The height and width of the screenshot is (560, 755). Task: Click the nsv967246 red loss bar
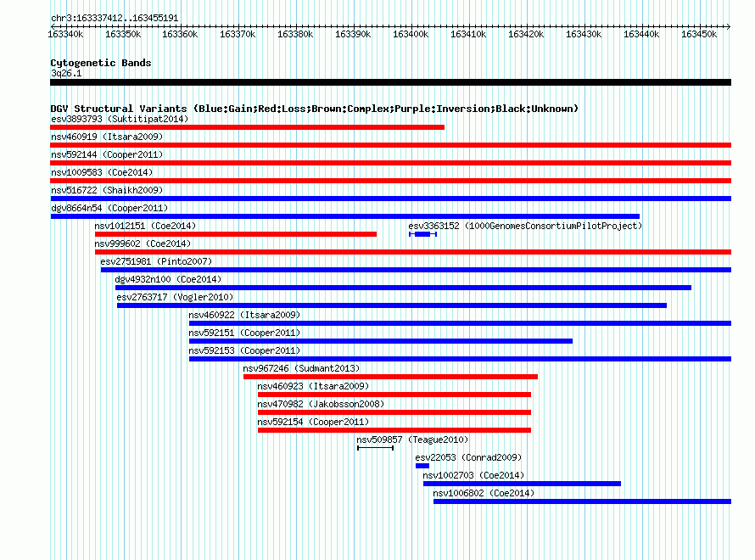390,377
